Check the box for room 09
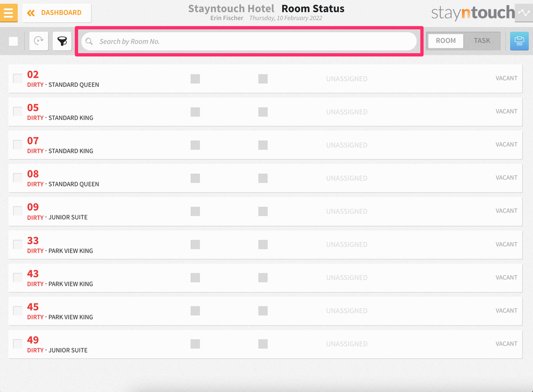 point(18,211)
